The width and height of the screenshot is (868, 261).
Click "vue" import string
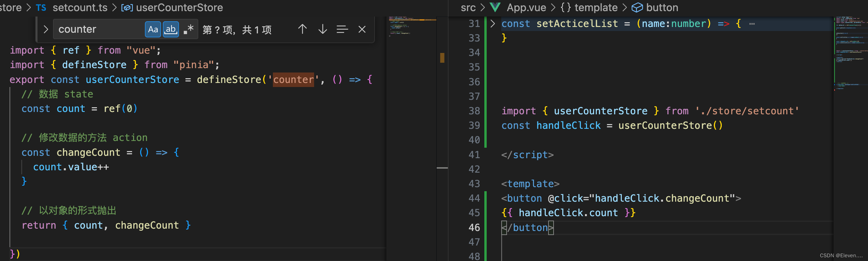click(141, 50)
